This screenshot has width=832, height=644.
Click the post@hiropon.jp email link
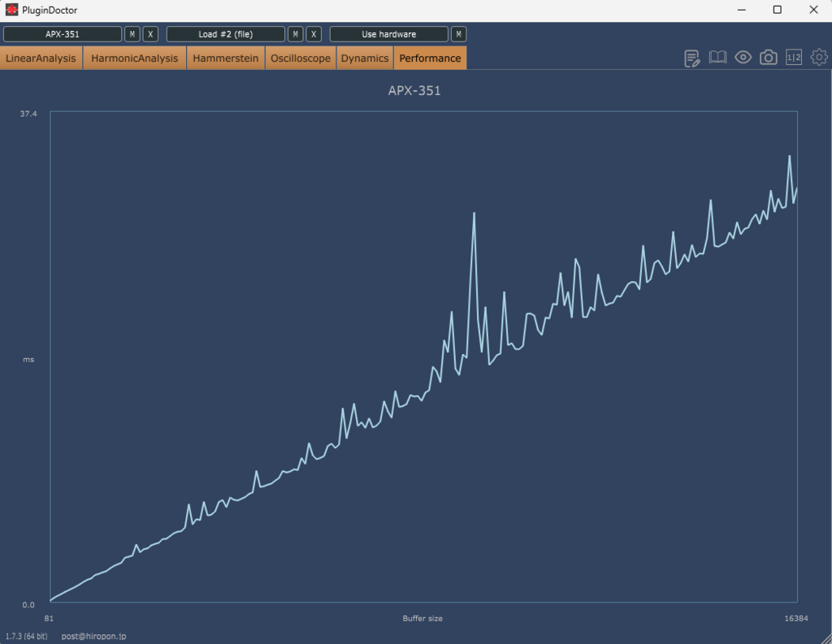point(93,636)
